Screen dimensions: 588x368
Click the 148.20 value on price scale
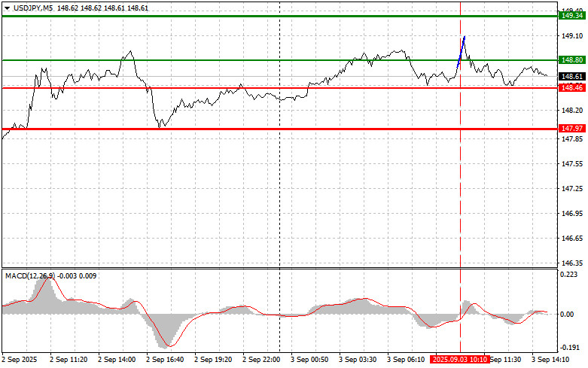[x=572, y=110]
